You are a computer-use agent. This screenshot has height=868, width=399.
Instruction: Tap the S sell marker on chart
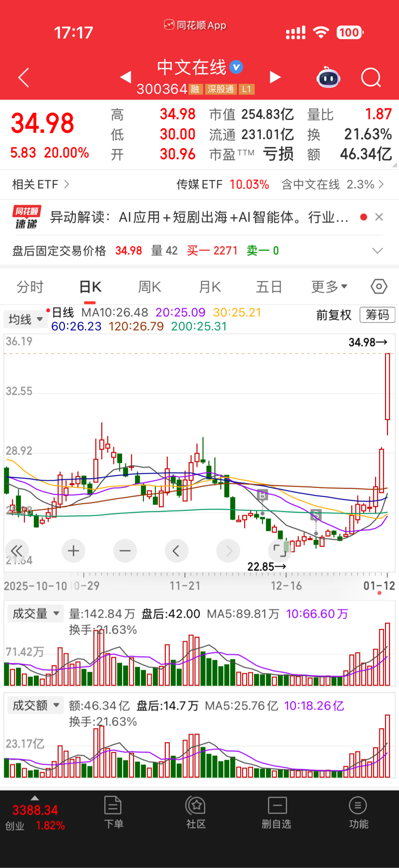[x=315, y=515]
